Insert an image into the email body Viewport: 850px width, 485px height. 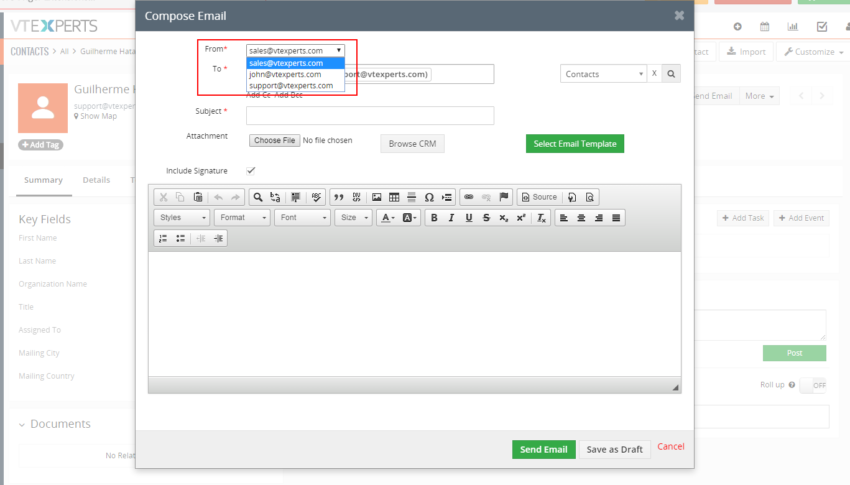tap(376, 197)
